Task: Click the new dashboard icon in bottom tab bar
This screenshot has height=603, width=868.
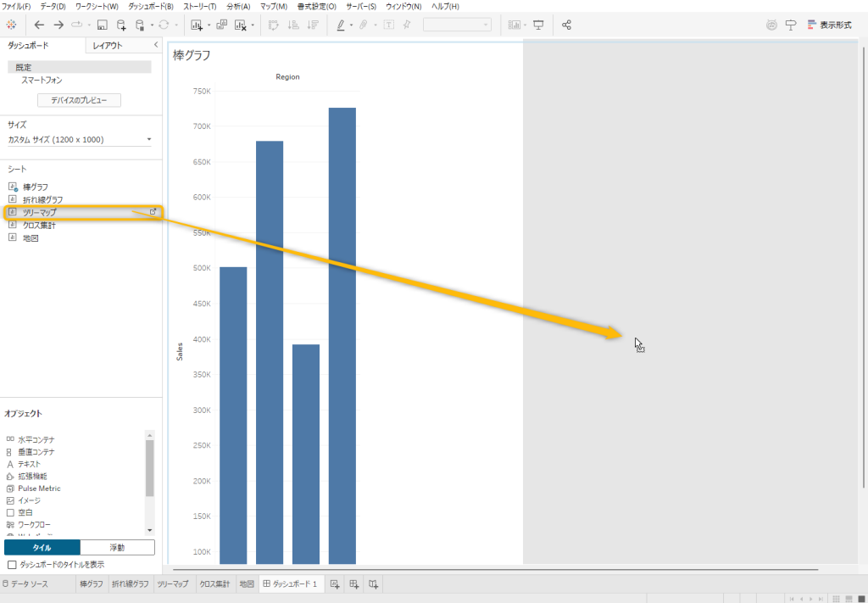Action: (354, 583)
